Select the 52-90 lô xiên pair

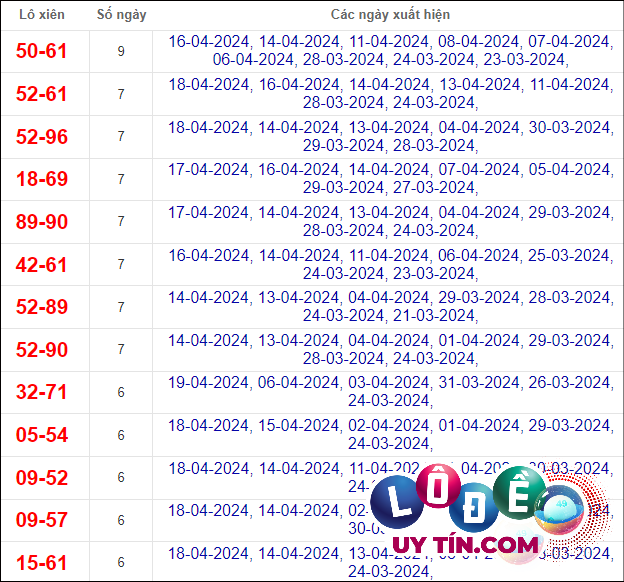pyautogui.click(x=42, y=350)
